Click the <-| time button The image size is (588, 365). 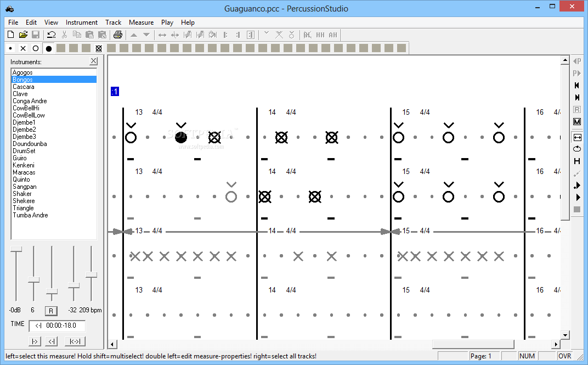tap(52, 341)
